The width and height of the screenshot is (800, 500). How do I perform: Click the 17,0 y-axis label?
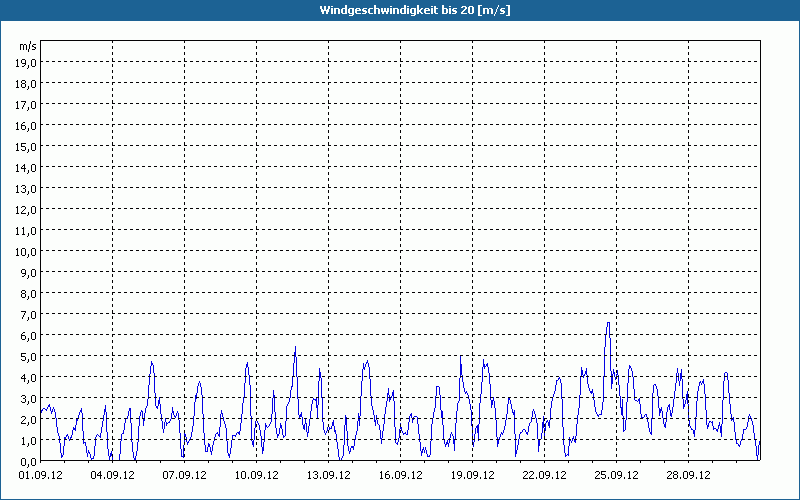pos(26,105)
